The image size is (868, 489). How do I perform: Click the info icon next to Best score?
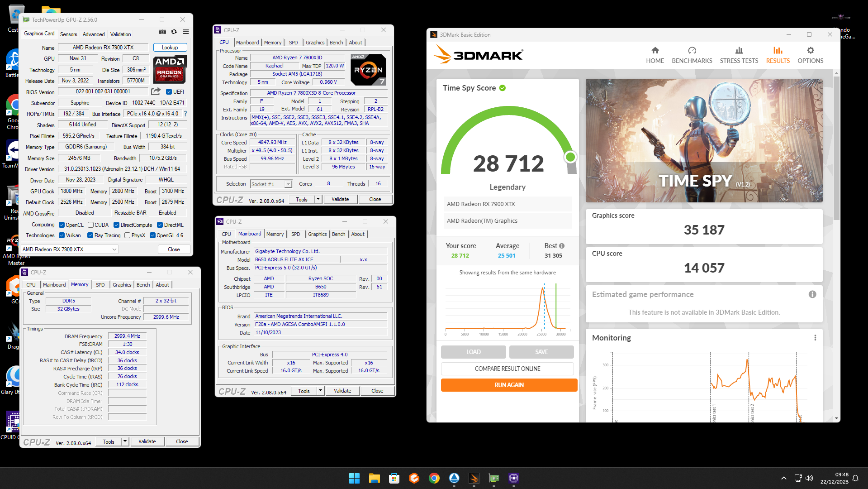562,246
